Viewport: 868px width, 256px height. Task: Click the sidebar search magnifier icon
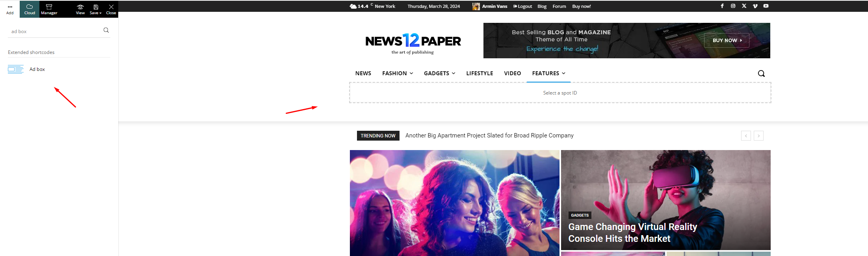coord(106,30)
